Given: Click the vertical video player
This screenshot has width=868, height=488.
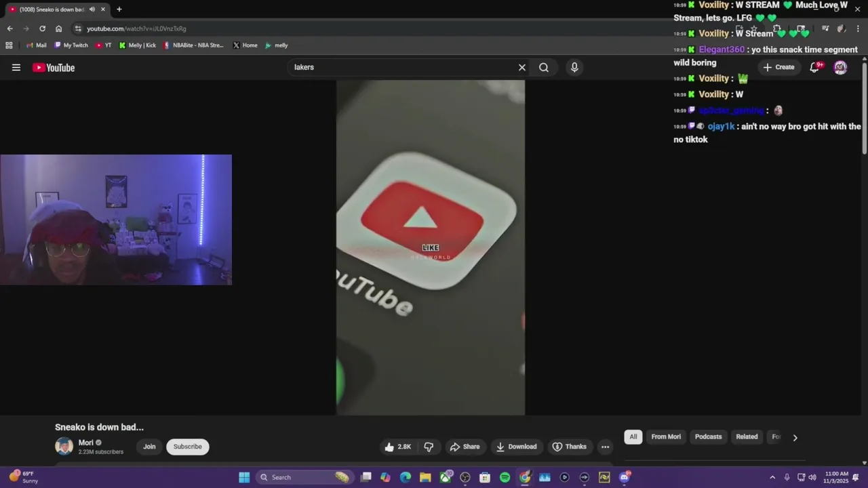Looking at the screenshot, I should (x=431, y=247).
